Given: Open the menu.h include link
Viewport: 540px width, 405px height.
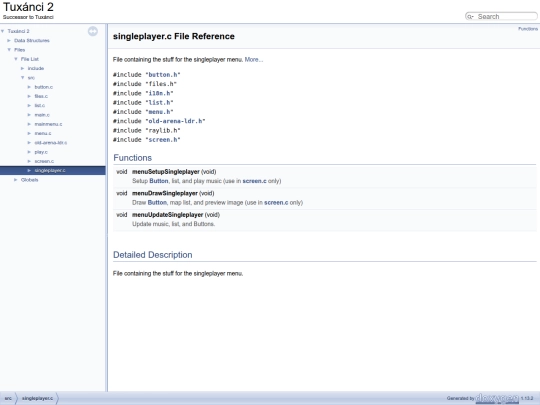Looking at the screenshot, I should click(x=159, y=112).
